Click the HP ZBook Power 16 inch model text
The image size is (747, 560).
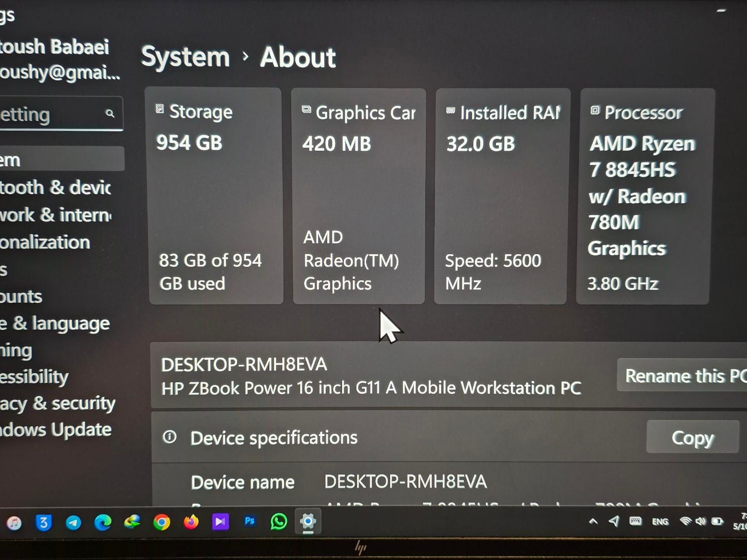pos(371,388)
